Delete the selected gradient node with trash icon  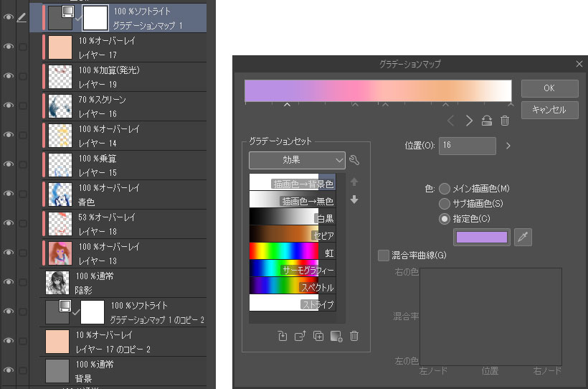coord(505,121)
